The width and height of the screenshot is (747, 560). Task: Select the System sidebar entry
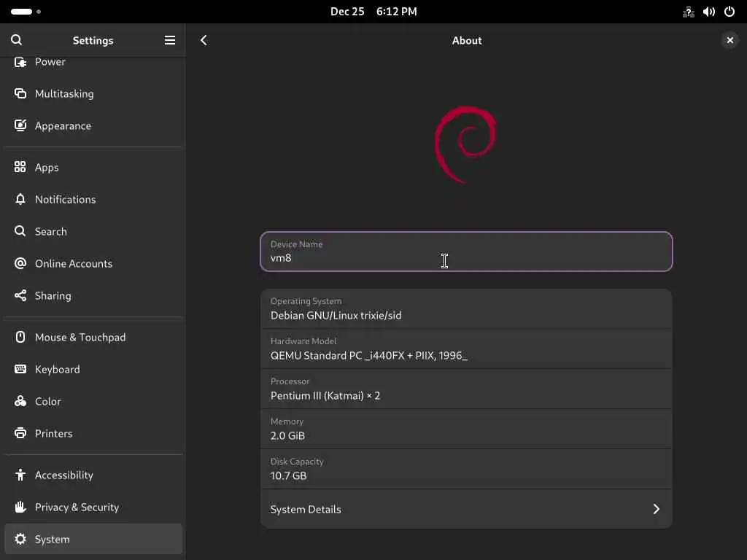pyautogui.click(x=93, y=539)
